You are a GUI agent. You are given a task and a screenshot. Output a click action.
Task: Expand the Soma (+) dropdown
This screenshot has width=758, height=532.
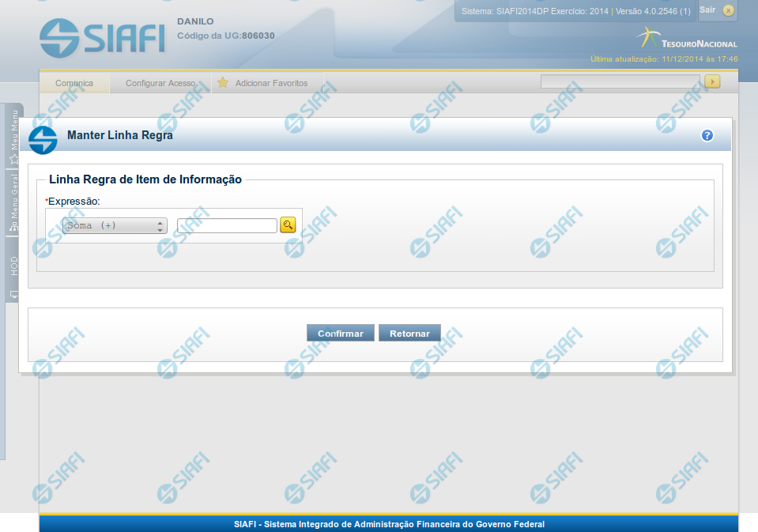[x=115, y=226]
